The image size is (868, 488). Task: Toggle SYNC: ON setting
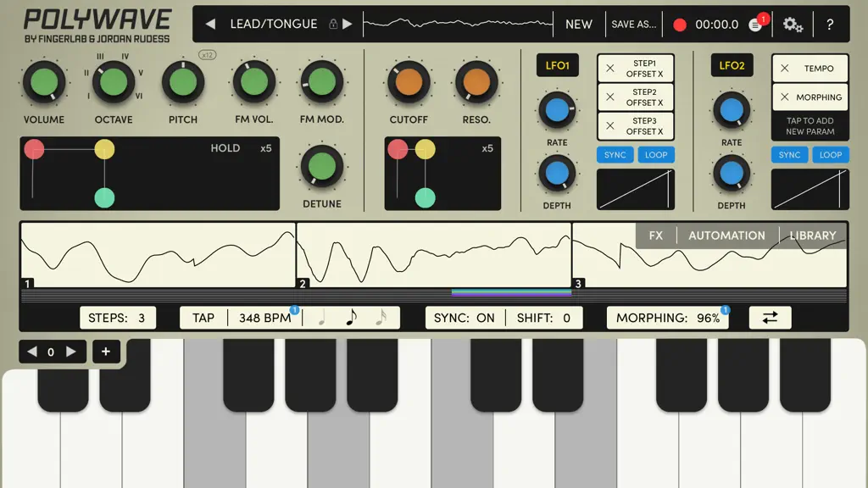point(465,318)
